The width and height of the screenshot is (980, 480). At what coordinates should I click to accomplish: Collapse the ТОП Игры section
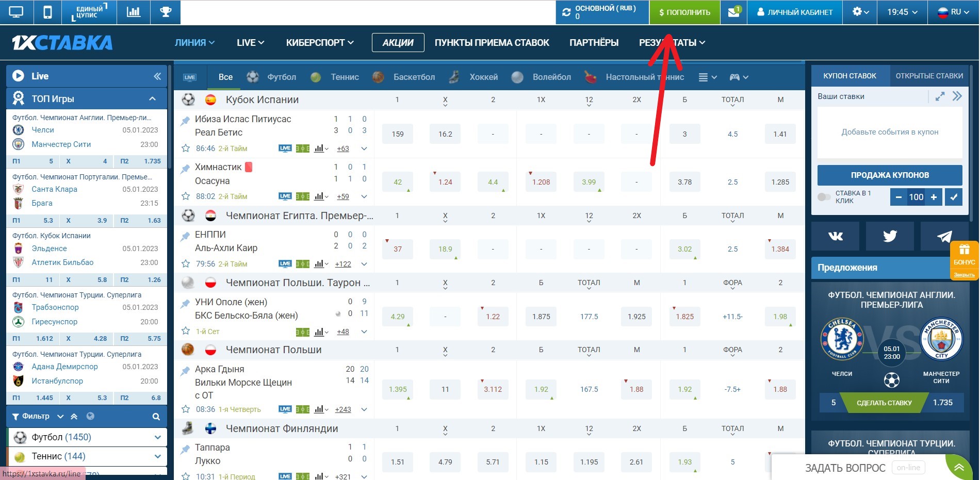pyautogui.click(x=152, y=98)
